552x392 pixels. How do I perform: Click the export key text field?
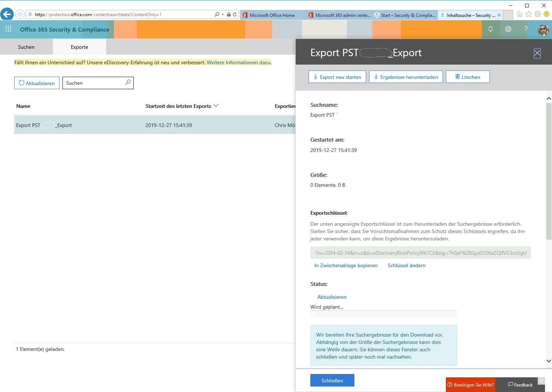point(421,253)
